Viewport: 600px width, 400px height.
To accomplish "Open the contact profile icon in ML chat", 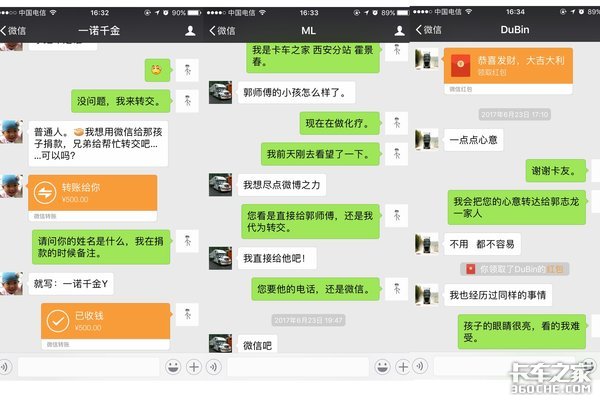I will [397, 31].
